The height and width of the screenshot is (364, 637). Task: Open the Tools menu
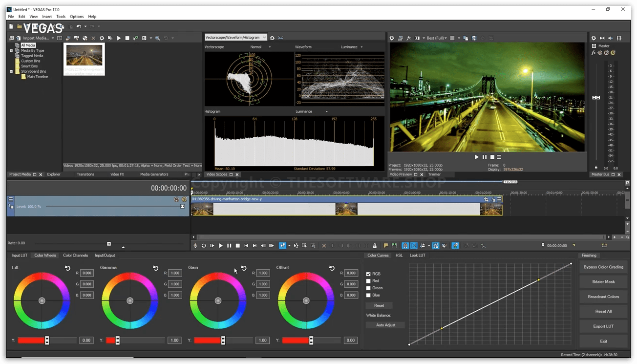pyautogui.click(x=61, y=17)
